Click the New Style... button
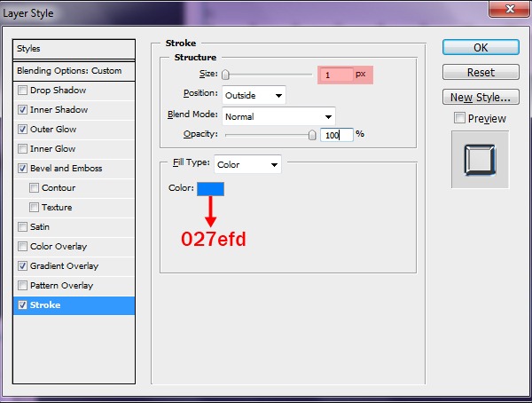 [481, 97]
